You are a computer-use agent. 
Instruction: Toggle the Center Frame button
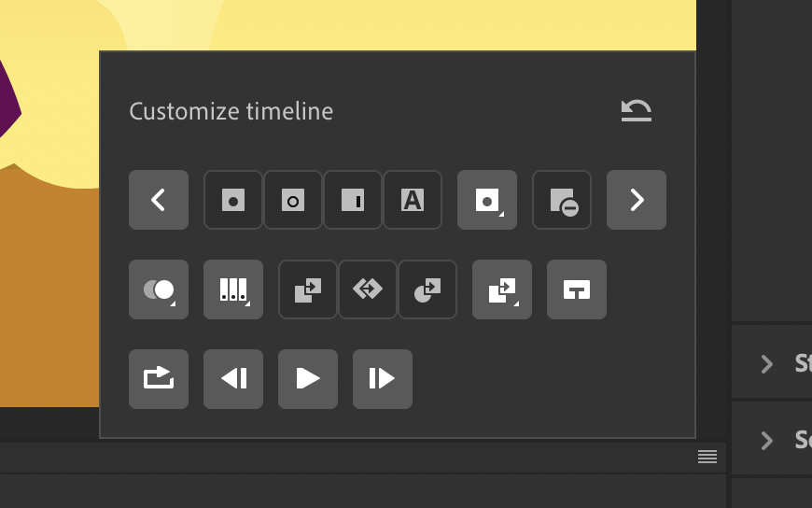click(x=577, y=289)
